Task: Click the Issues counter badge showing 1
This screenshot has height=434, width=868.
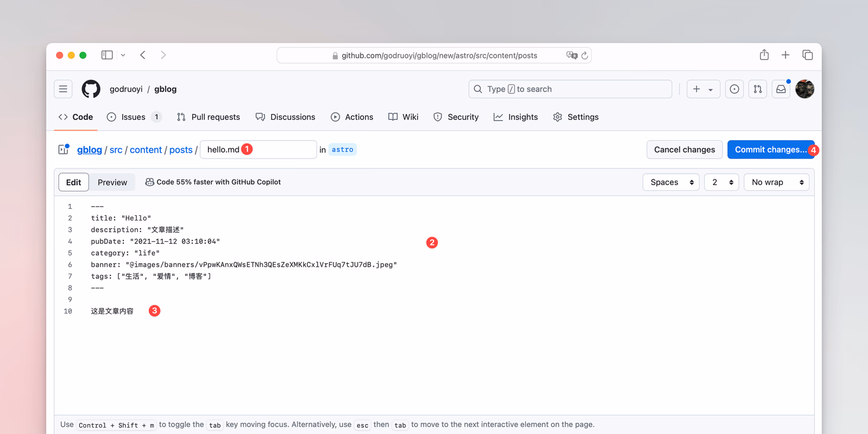Action: (156, 117)
